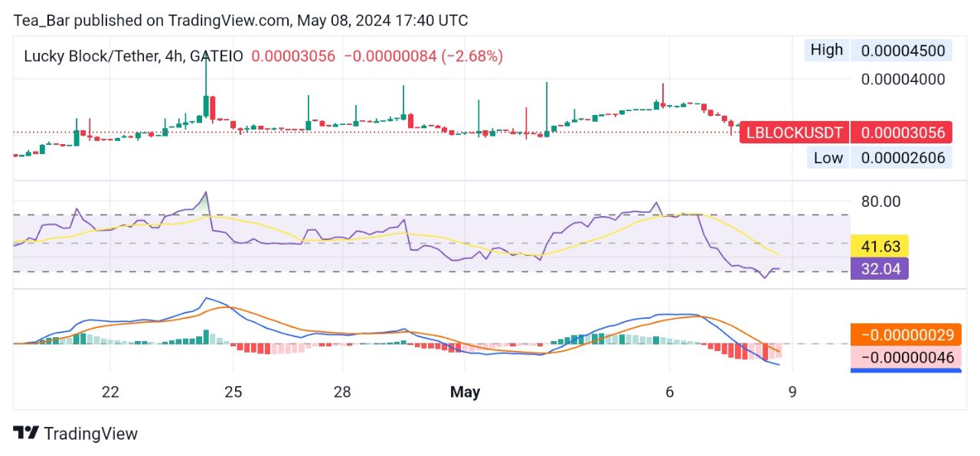The image size is (980, 456).
Task: Click the LBLOCKUSDT red price tag
Action: click(794, 133)
